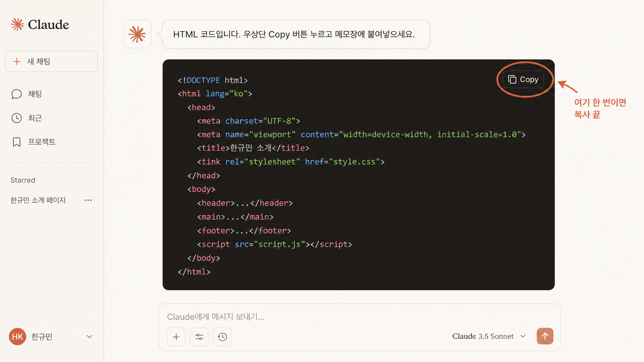Click the bookmark icon beside 프로젝트
644x362 pixels.
pos(17,142)
